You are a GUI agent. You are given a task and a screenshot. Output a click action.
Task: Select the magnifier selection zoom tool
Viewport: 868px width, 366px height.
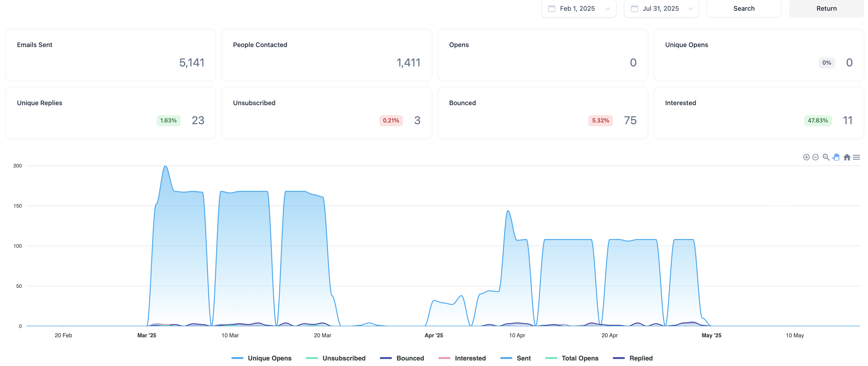pos(826,157)
